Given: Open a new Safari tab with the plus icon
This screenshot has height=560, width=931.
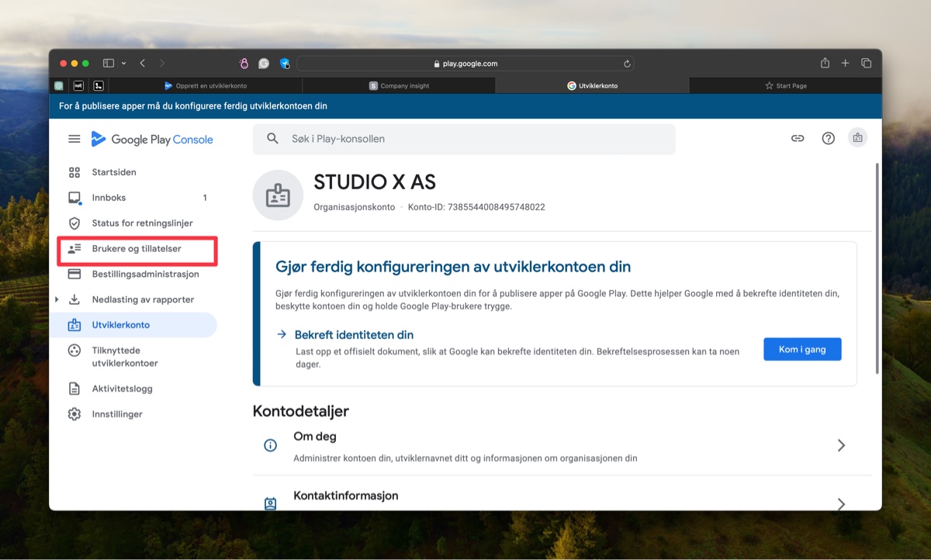Looking at the screenshot, I should (x=846, y=63).
